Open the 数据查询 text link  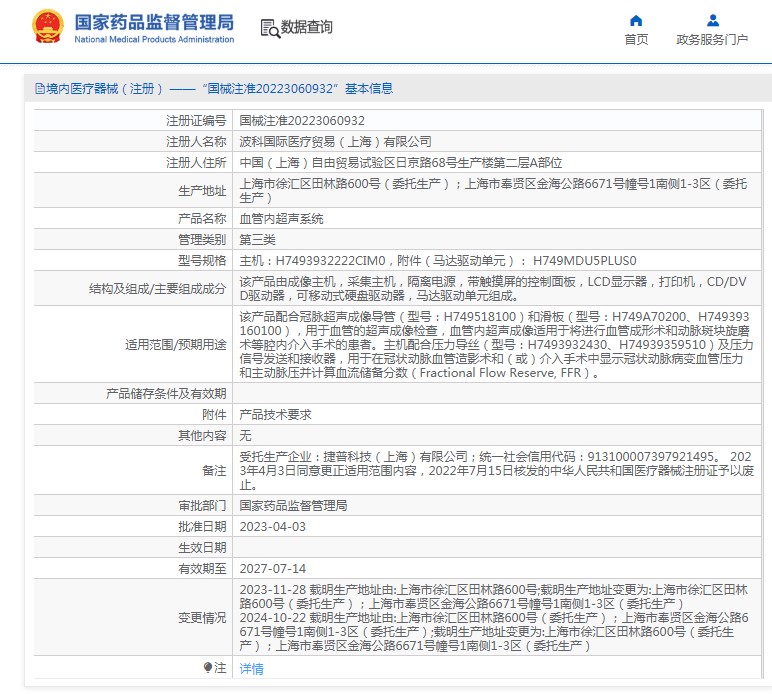(x=307, y=28)
